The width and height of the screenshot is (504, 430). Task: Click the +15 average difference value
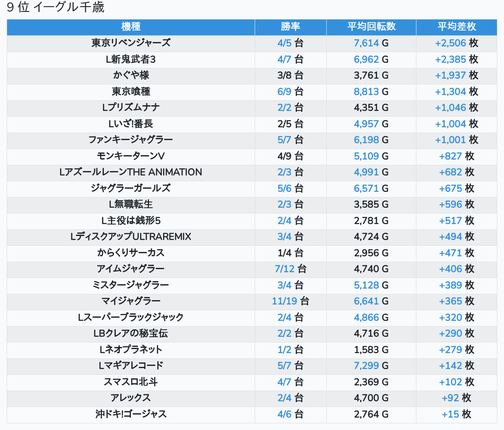451,415
